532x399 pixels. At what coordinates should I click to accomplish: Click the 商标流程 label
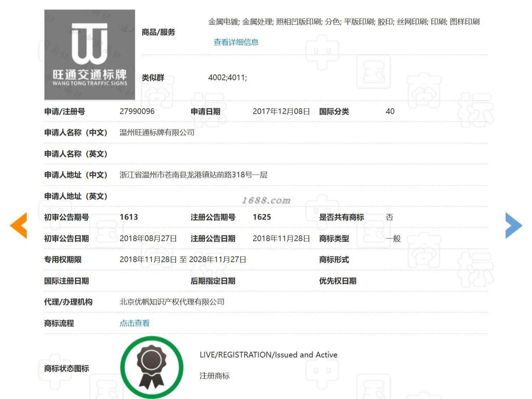pyautogui.click(x=59, y=323)
